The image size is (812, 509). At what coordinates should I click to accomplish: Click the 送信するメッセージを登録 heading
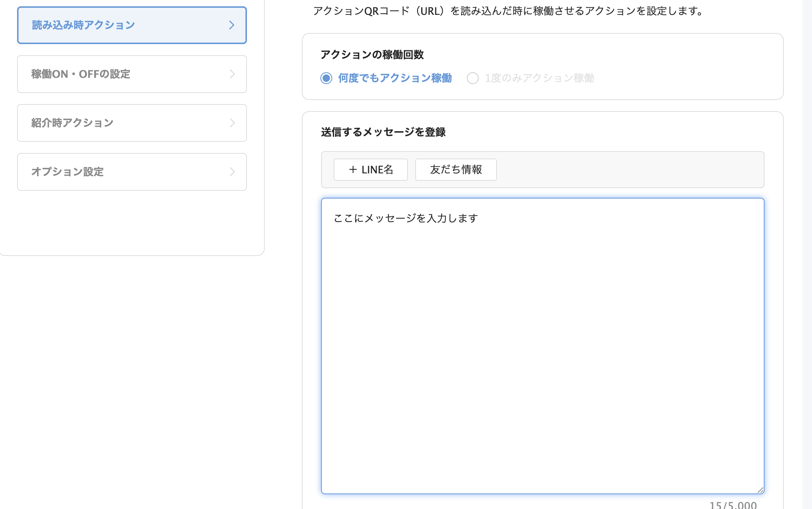point(383,132)
